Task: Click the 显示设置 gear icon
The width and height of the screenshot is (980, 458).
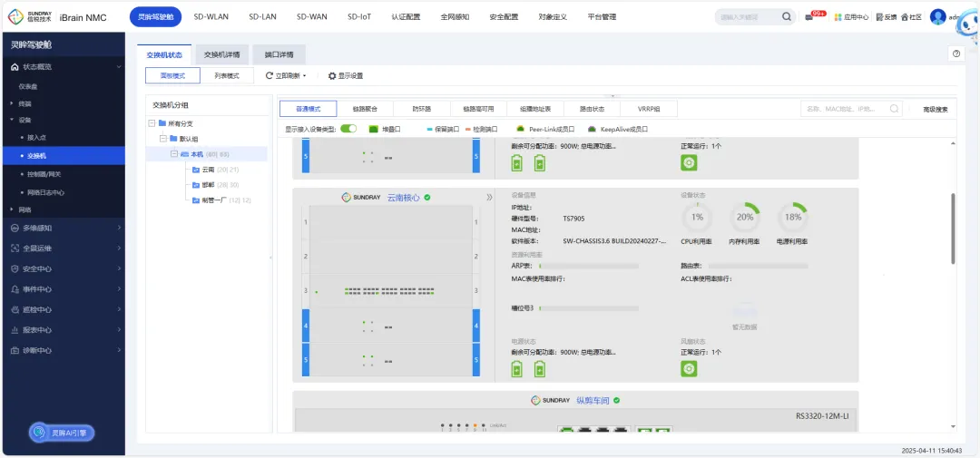Action: click(332, 76)
